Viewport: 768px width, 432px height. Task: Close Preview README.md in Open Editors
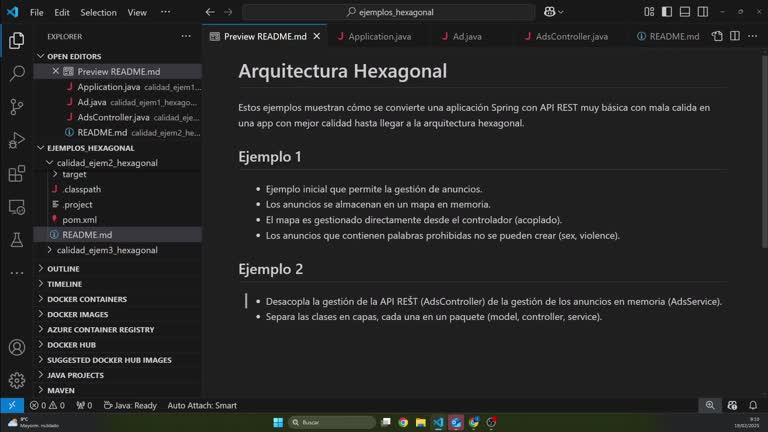click(55, 71)
